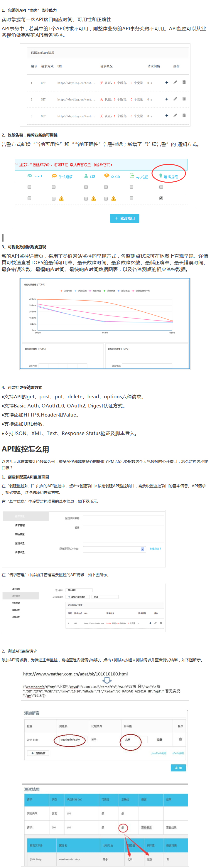Check the second-row Gtalk checkbox
This screenshot has width=211, height=868.
[106, 198]
